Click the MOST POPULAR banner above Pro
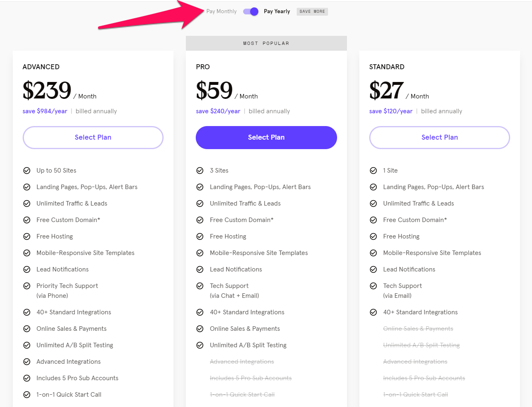Screen dimensions: 532x407 (x=266, y=43)
